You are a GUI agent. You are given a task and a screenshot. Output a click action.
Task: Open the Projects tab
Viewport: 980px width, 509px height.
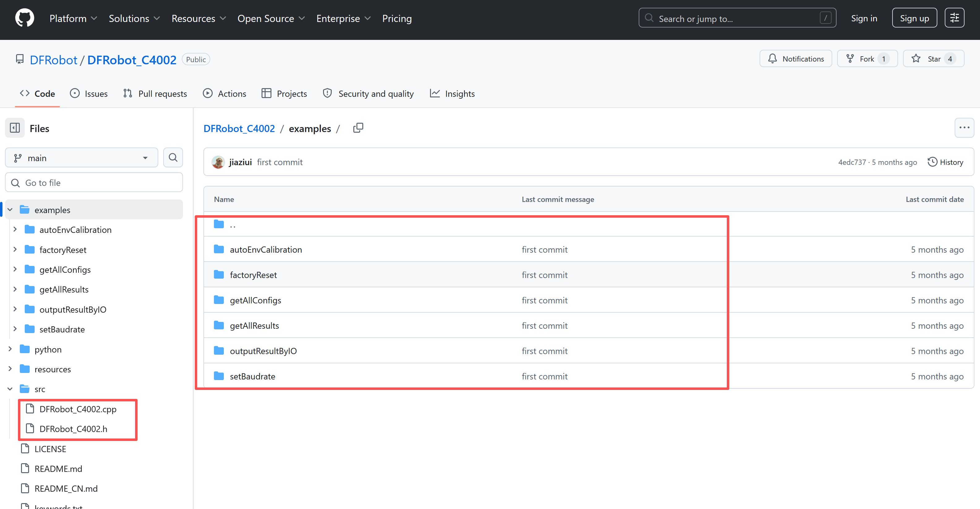click(x=284, y=94)
